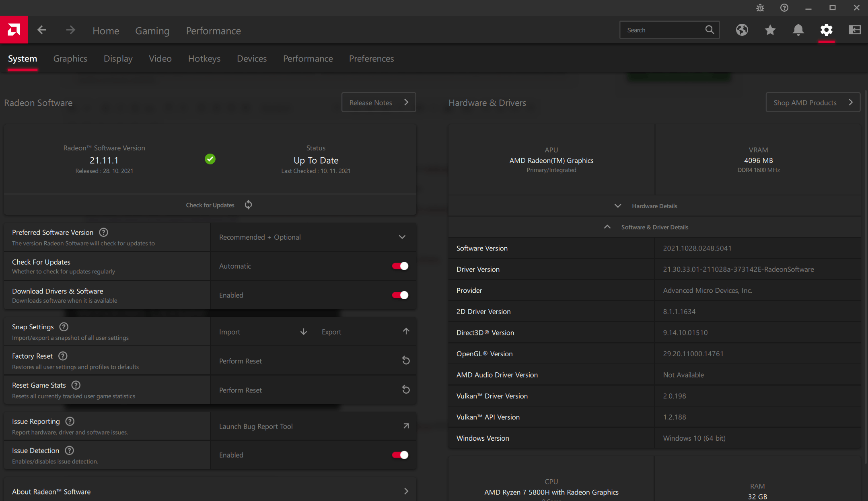Click the AMD logo home icon
The width and height of the screenshot is (868, 501).
click(14, 30)
